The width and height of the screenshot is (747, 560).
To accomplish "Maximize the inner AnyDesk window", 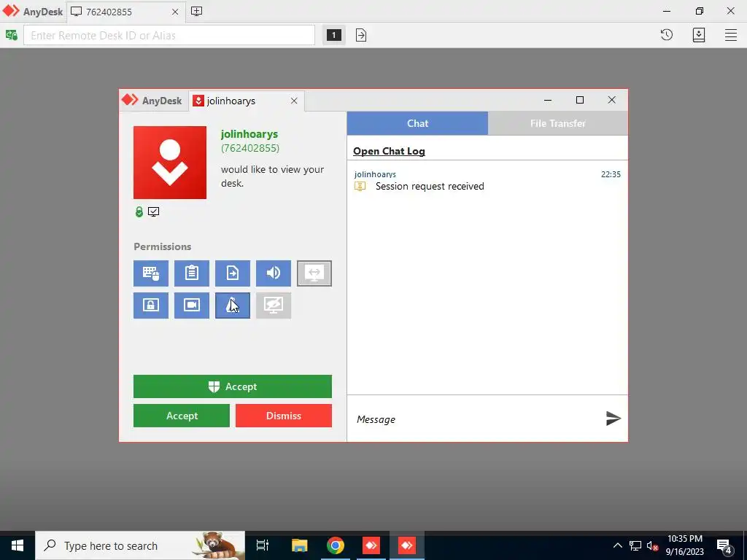I will (x=580, y=100).
